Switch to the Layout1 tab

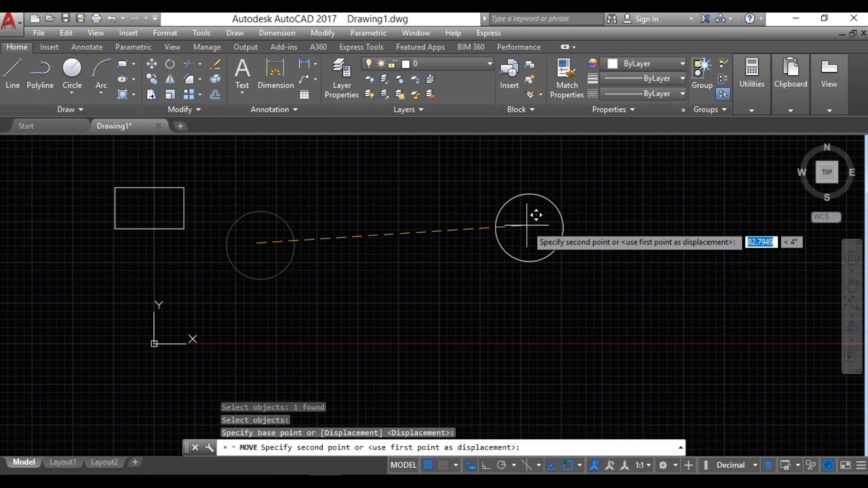pos(62,462)
